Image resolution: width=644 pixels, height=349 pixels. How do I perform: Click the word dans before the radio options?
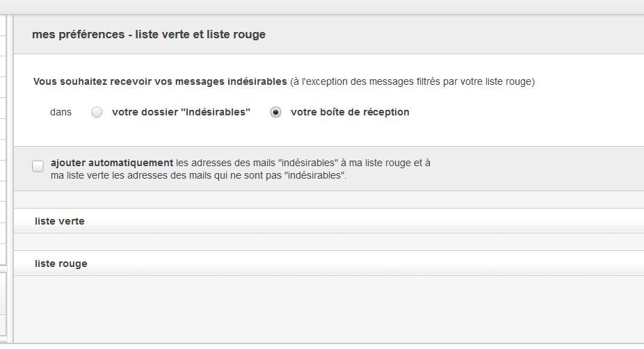tap(61, 112)
